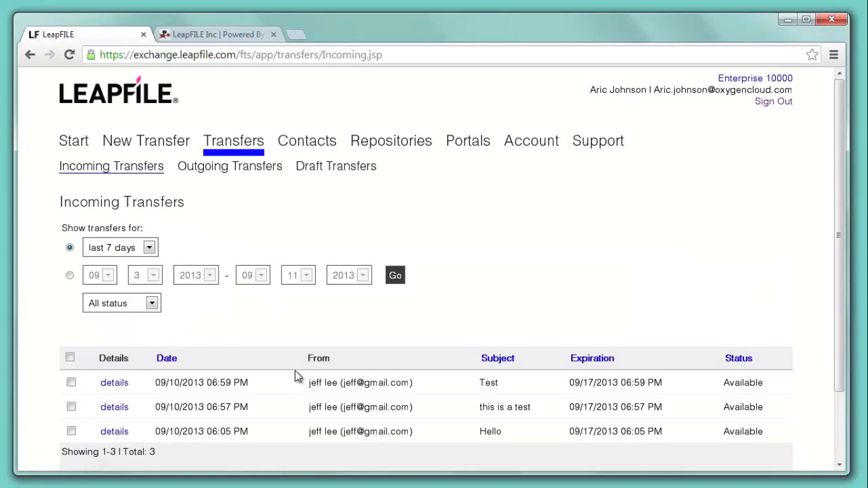The image size is (868, 488).
Task: Open the end month 09 dropdown
Action: [252, 275]
